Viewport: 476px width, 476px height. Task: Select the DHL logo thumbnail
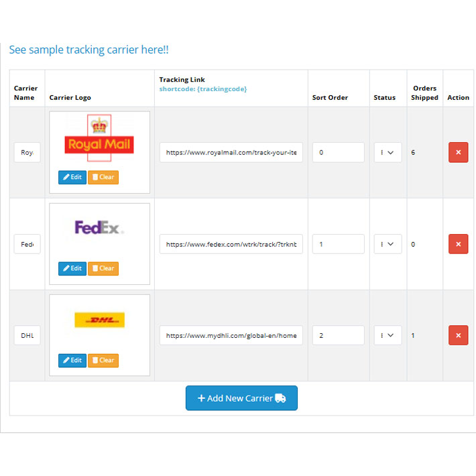point(100,320)
